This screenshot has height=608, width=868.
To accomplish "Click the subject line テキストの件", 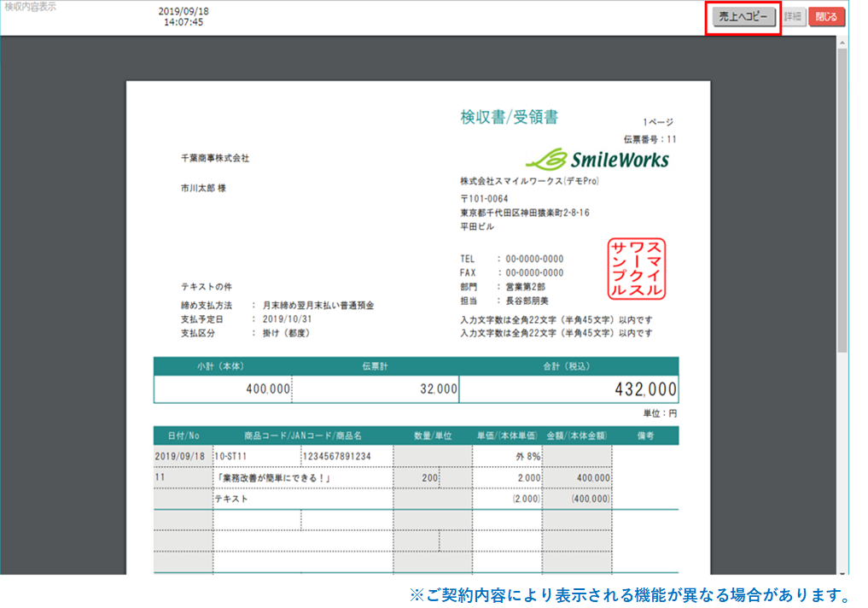I will 207,287.
